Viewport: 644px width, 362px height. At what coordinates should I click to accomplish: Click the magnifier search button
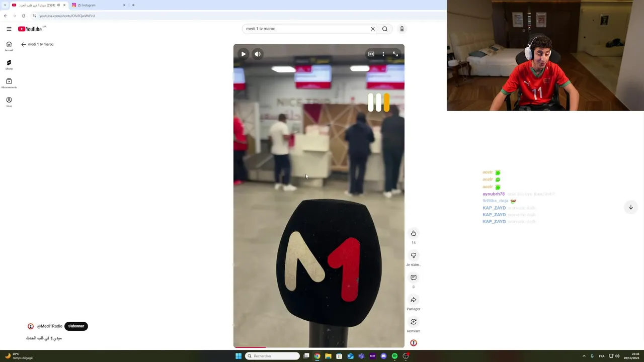[x=385, y=29]
